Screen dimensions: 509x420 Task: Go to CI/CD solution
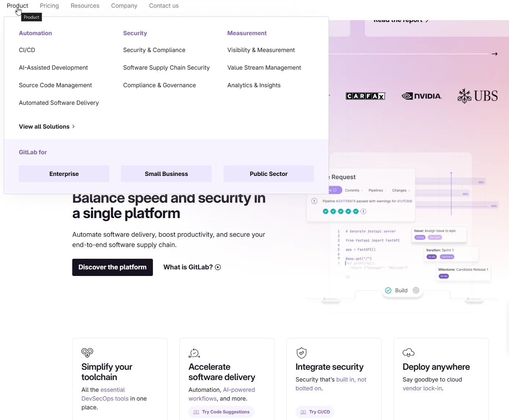coord(27,50)
